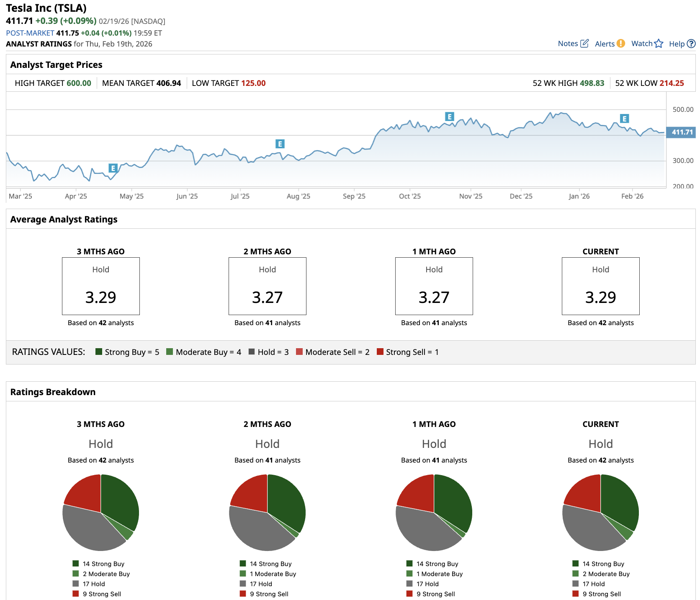This screenshot has width=700, height=600.
Task: Click the 300.00 price axis label
Action: [683, 160]
